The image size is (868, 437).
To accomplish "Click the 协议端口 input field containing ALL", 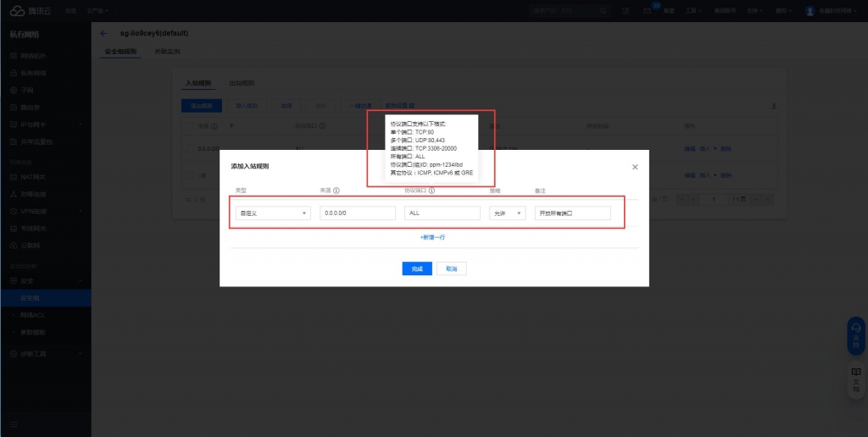I will click(442, 213).
